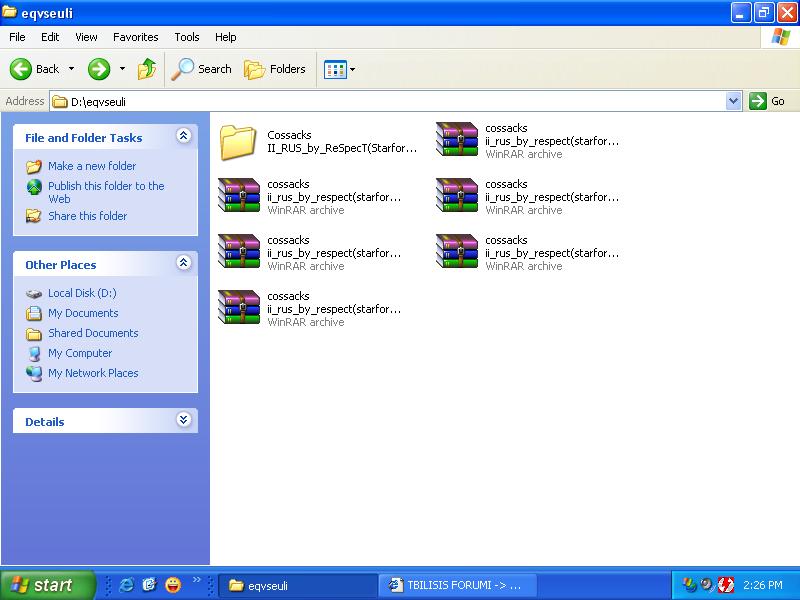
Task: Open the My Documents link
Action: 83,313
